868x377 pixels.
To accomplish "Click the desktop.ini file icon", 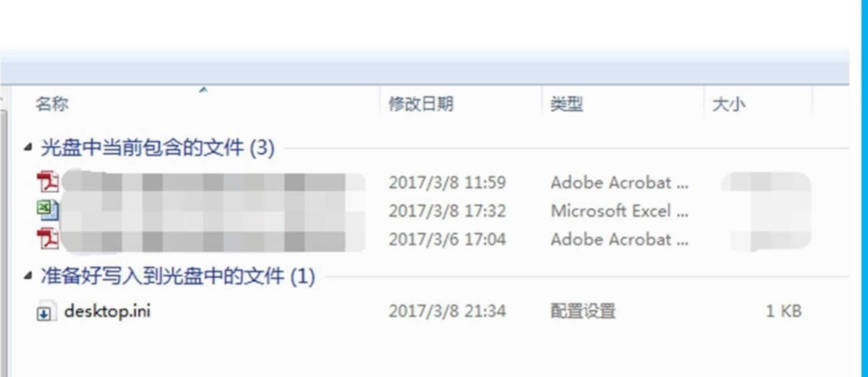I will pos(44,312).
